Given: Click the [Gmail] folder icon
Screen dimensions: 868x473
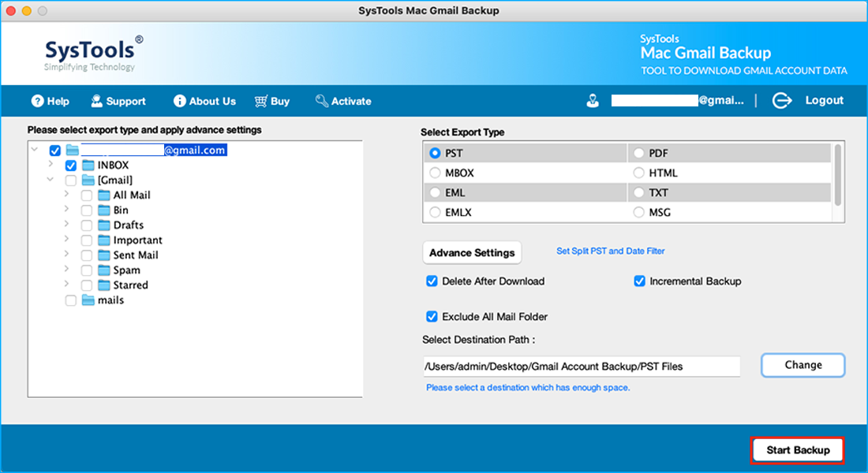Looking at the screenshot, I should pos(88,180).
